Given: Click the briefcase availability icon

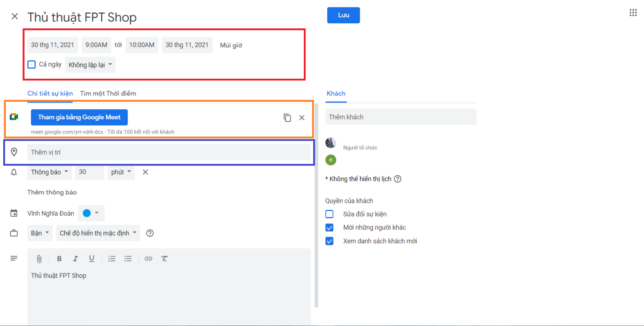Looking at the screenshot, I should tap(14, 233).
